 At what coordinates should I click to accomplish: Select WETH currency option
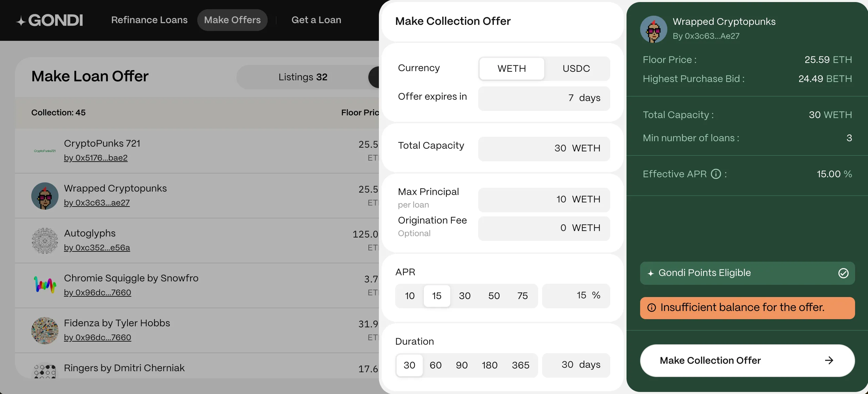coord(512,69)
